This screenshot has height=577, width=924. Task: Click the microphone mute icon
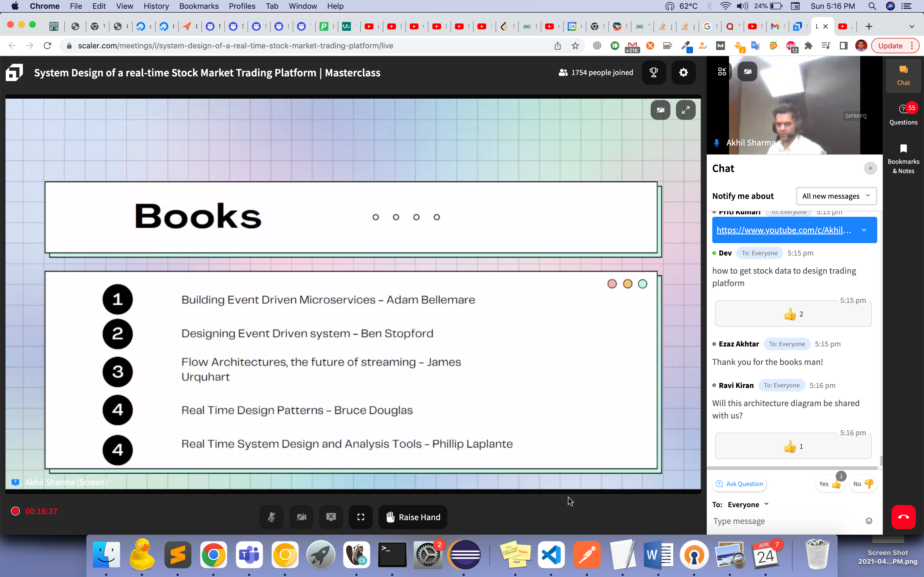pyautogui.click(x=271, y=517)
